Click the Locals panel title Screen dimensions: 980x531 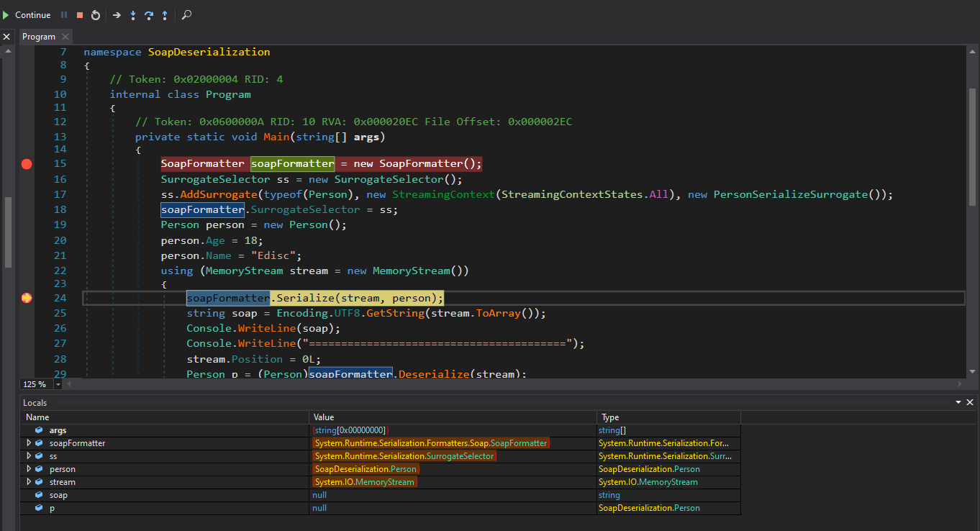35,403
